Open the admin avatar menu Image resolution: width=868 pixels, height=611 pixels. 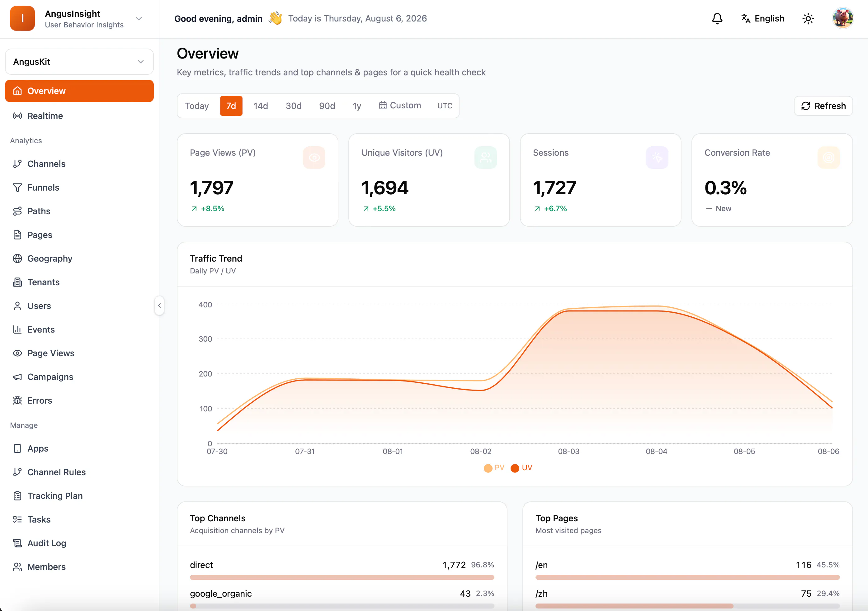tap(843, 18)
